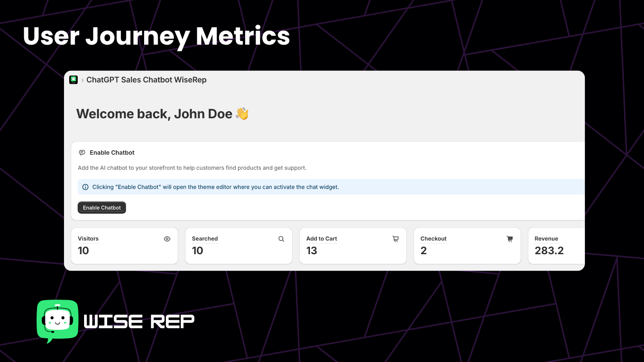
Task: Click the filled cart icon on Checkout card
Action: (510, 239)
